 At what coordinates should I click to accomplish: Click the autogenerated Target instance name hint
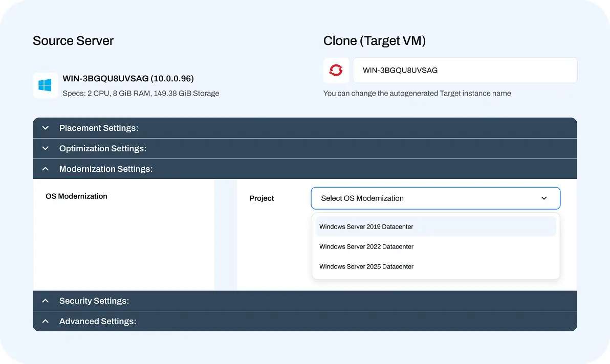tap(417, 93)
